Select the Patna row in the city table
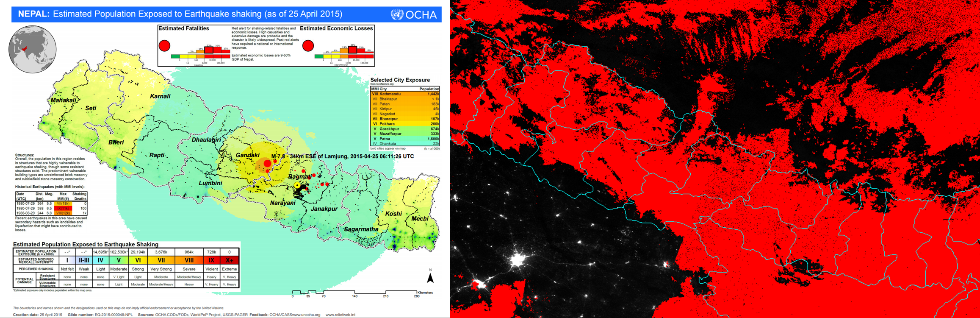The width and height of the screenshot is (980, 318). pyautogui.click(x=405, y=139)
